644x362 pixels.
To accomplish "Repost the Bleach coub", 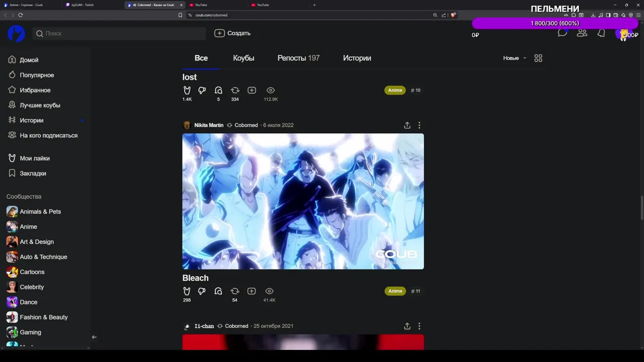I will coord(234,291).
